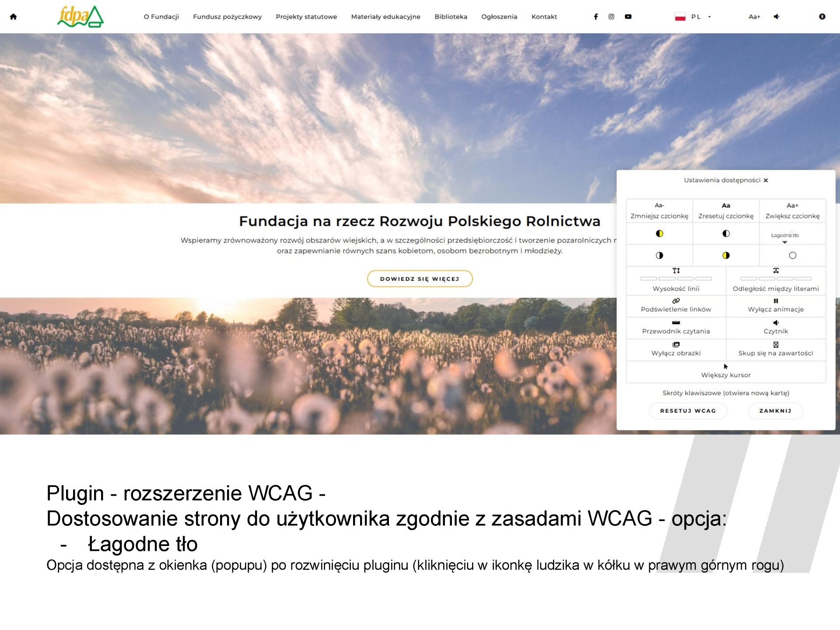The image size is (840, 630).
Task: Click the home icon in the header
Action: coord(13,17)
